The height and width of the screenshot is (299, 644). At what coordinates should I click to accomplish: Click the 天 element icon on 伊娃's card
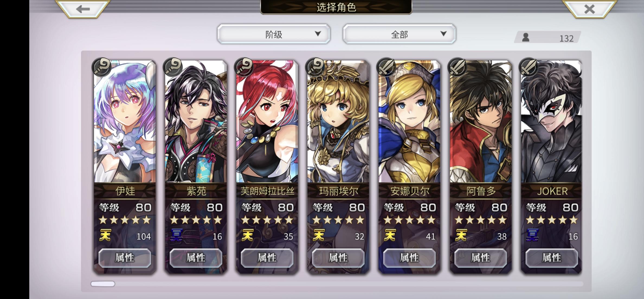(105, 235)
